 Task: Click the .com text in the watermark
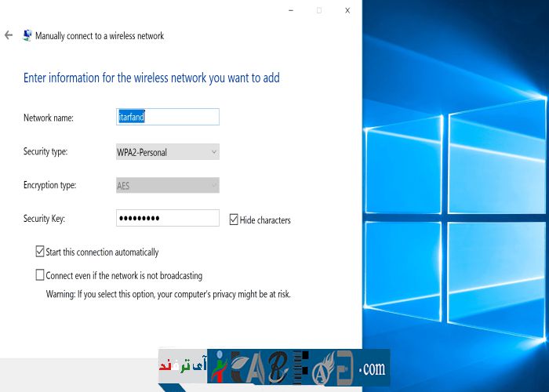[x=372, y=368]
